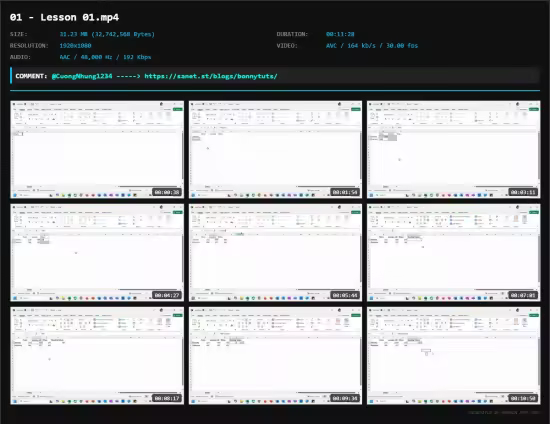Select the thumbnail stamped 00:04:27

click(x=97, y=253)
